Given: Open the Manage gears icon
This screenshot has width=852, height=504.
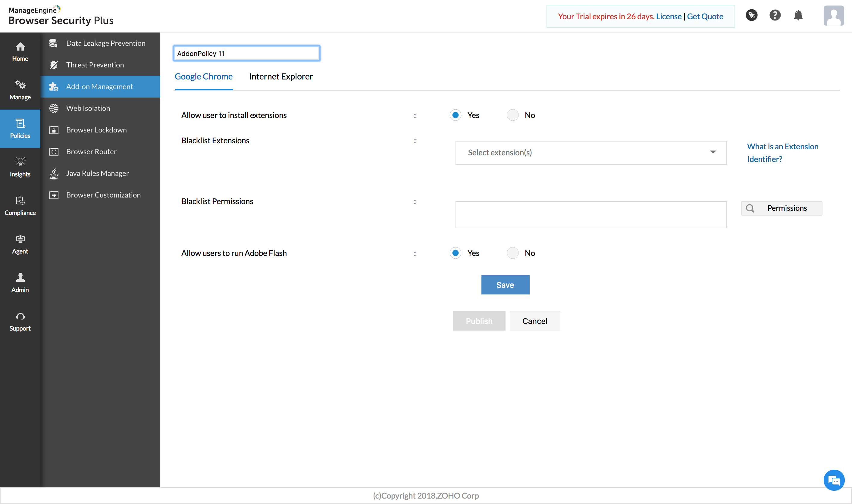Looking at the screenshot, I should [20, 85].
